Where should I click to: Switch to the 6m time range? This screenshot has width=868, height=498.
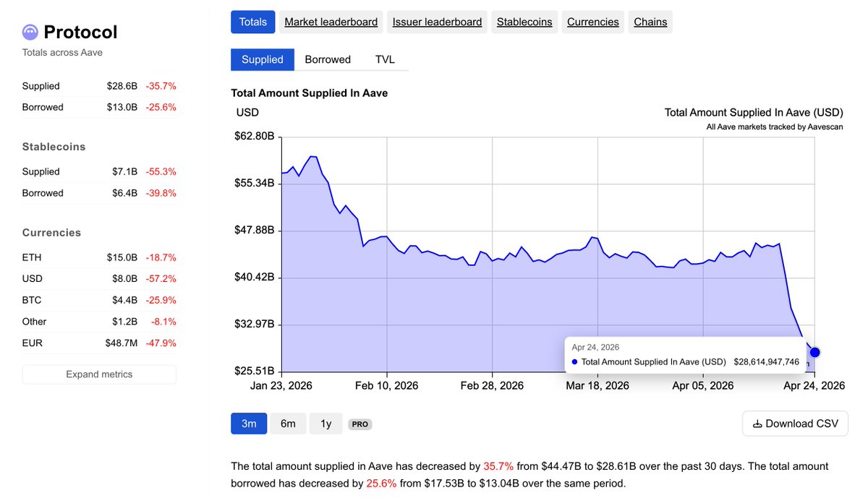coord(288,424)
